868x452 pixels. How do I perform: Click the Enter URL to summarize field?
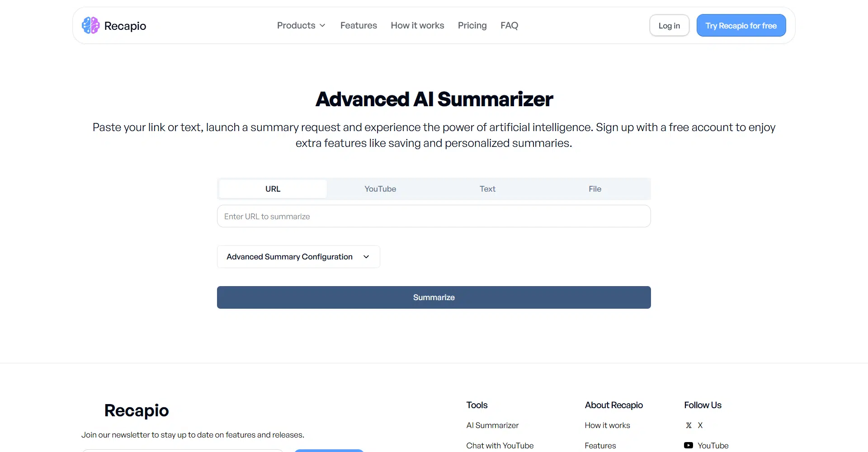pyautogui.click(x=434, y=217)
